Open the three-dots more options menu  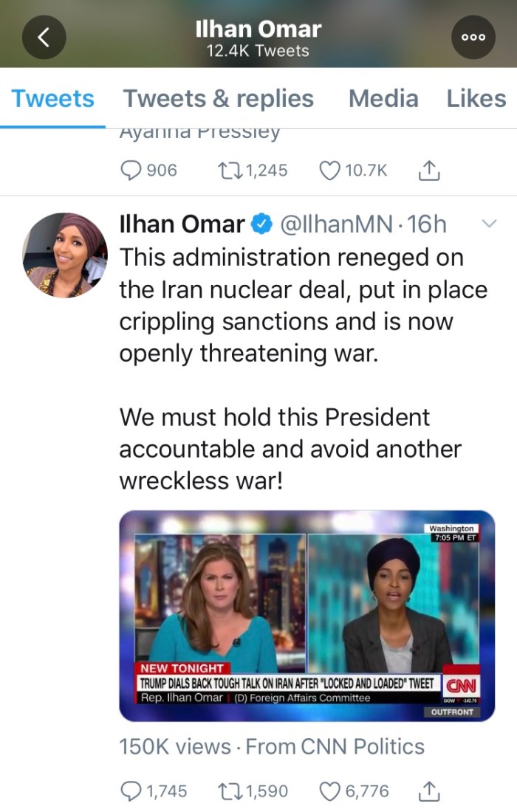click(473, 37)
